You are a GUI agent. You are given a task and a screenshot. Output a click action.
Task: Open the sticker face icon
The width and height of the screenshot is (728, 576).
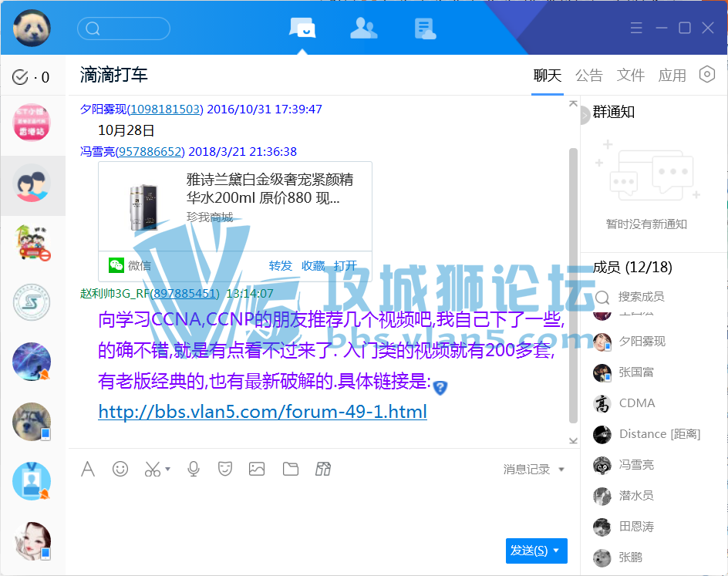(x=225, y=469)
